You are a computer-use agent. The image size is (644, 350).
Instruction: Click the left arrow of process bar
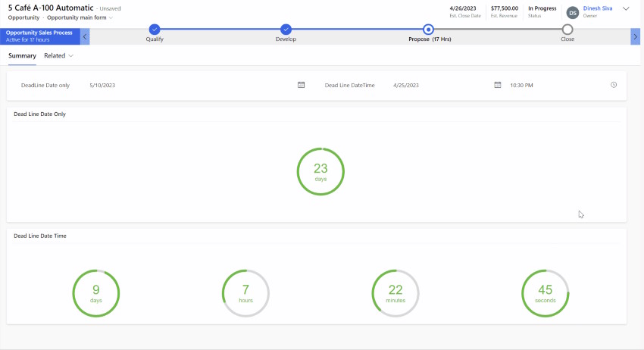click(x=85, y=36)
